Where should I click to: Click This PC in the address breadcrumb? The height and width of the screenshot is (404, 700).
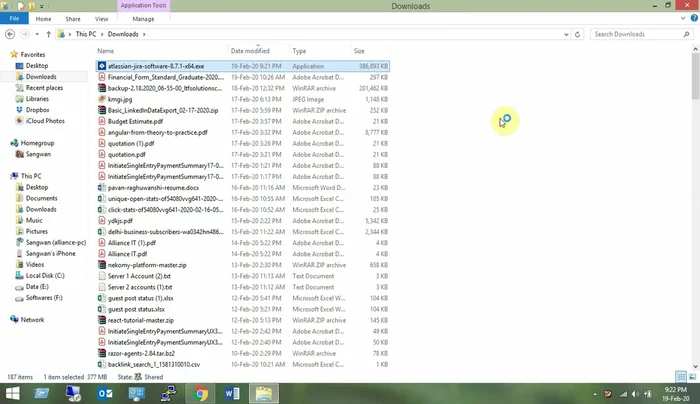[86, 34]
